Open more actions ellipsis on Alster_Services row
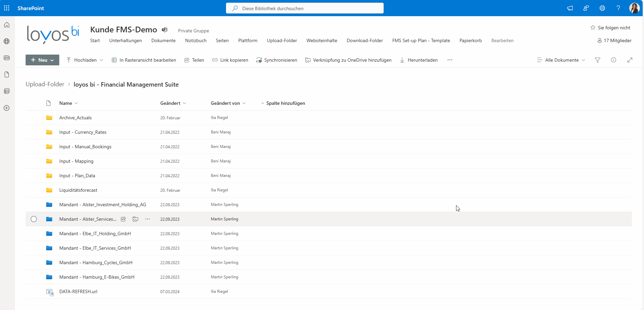This screenshot has width=644, height=310. pos(148,219)
